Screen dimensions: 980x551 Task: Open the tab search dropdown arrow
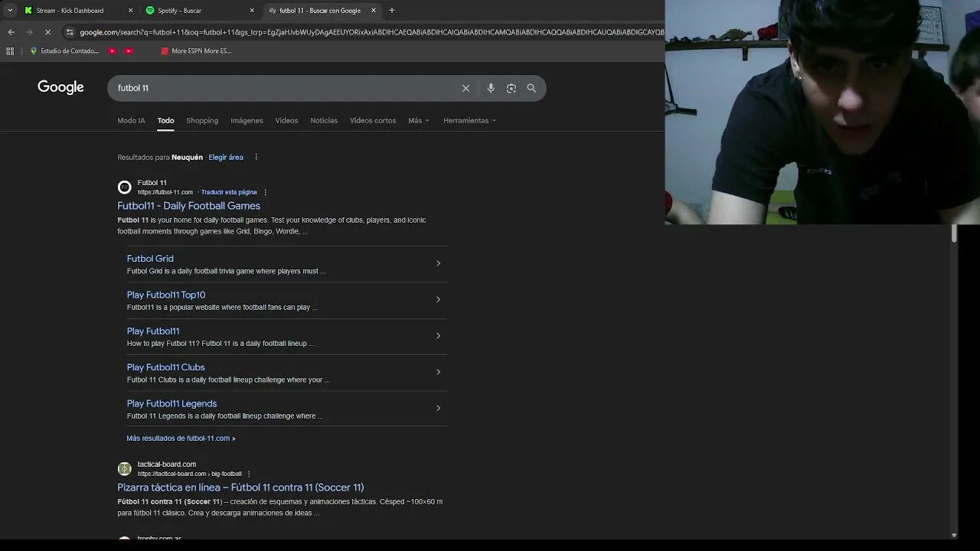pos(10,11)
